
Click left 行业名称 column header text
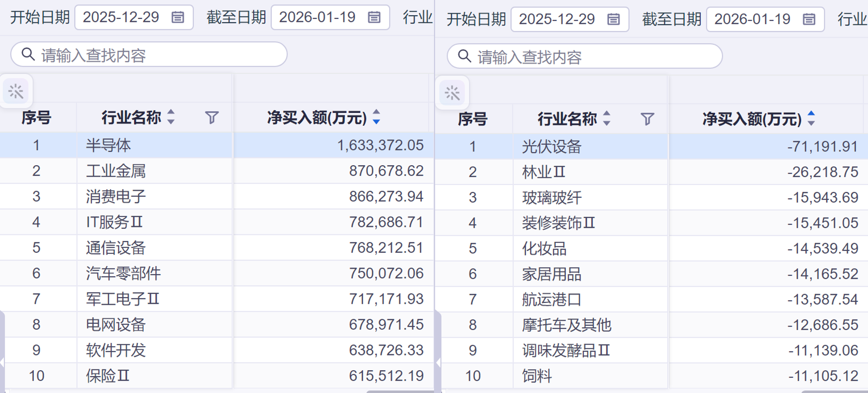pyautogui.click(x=131, y=117)
